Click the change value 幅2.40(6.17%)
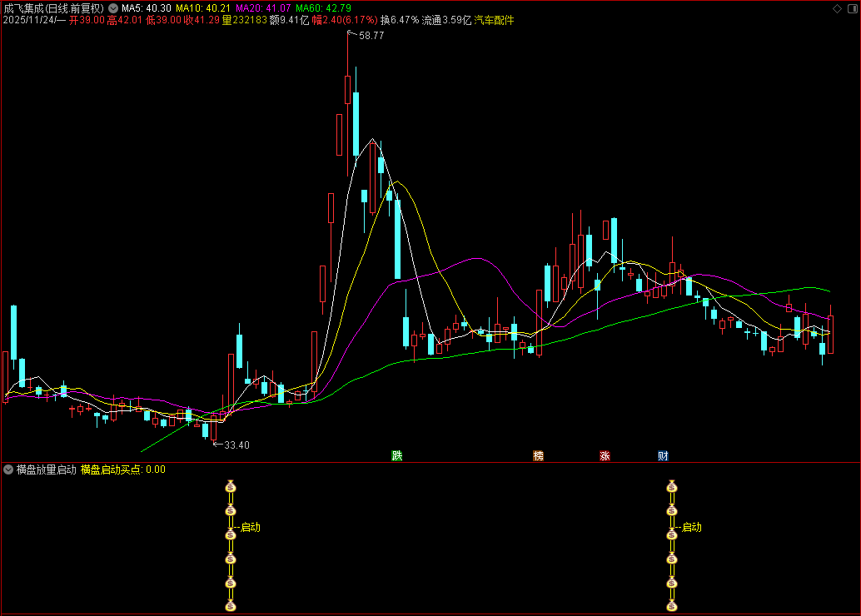Screen dimensions: 861x616 [345, 20]
